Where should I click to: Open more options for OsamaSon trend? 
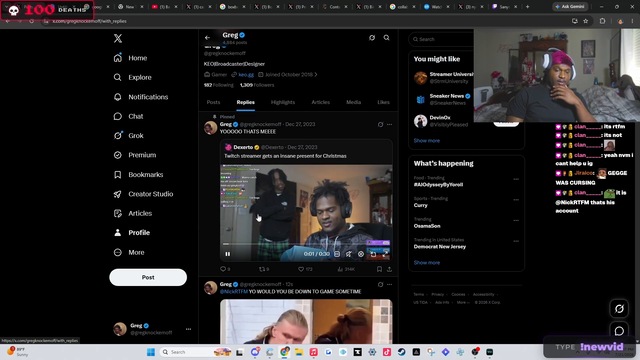tap(516, 220)
